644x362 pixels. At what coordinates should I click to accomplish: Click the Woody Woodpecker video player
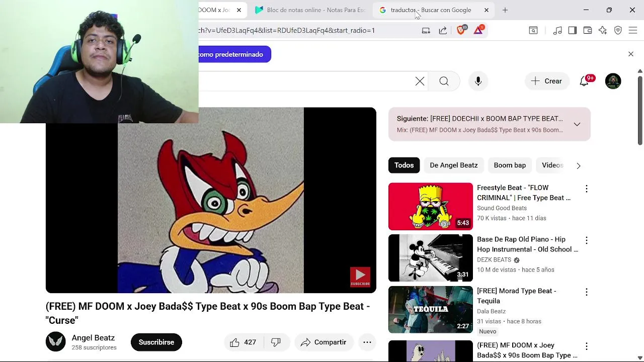point(211,200)
